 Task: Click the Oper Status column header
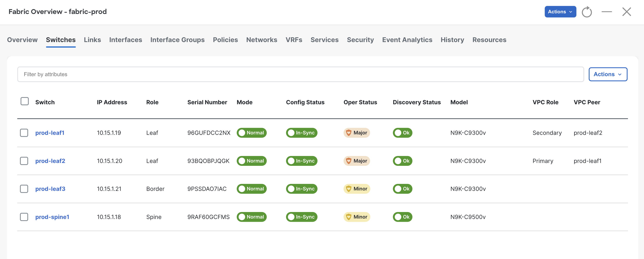360,102
